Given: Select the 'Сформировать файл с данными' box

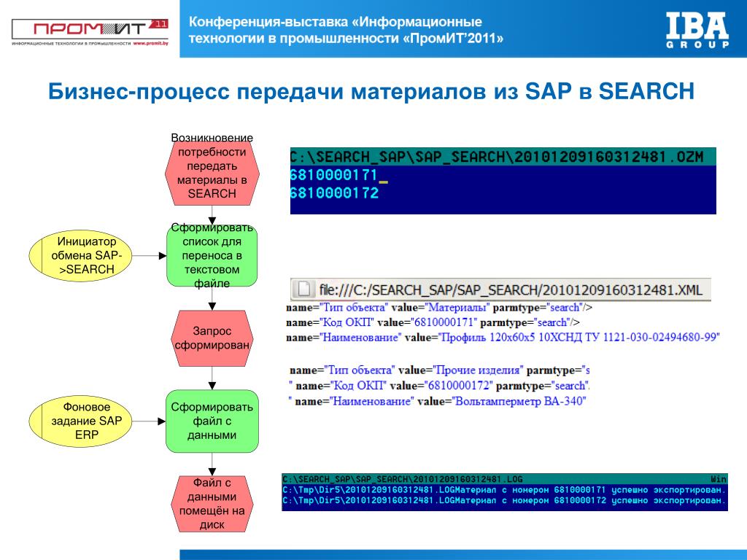Looking at the screenshot, I should [212, 421].
